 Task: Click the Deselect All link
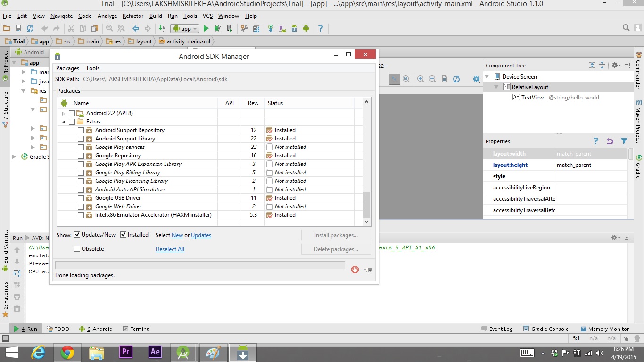click(x=170, y=249)
